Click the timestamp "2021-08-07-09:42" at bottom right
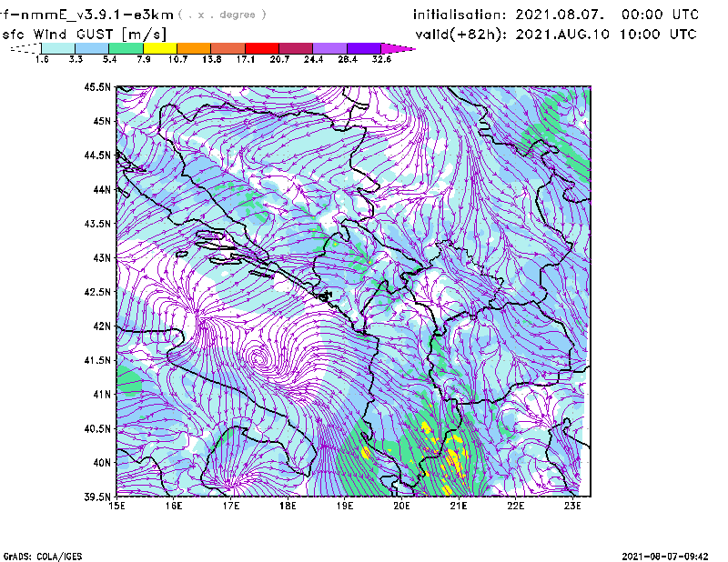 click(x=666, y=555)
